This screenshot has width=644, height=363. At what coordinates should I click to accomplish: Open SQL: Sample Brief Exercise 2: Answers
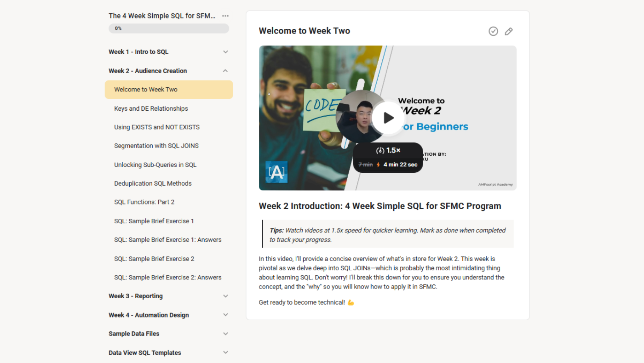[168, 278]
